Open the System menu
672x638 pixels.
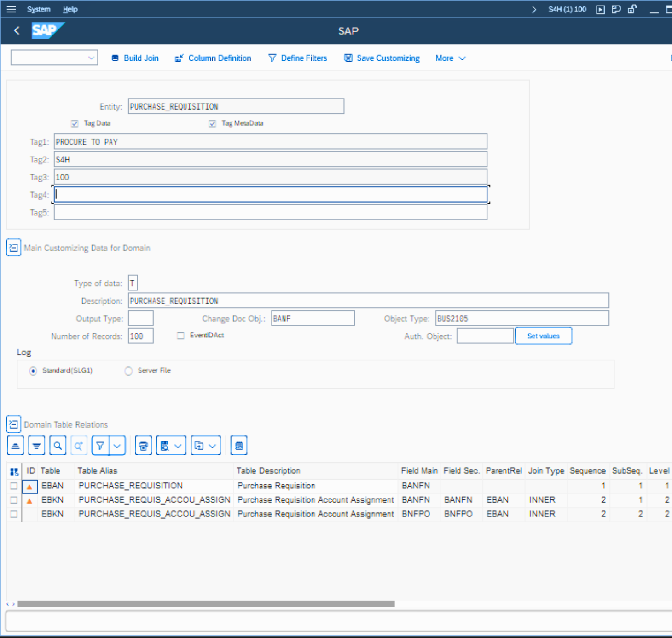pos(39,9)
